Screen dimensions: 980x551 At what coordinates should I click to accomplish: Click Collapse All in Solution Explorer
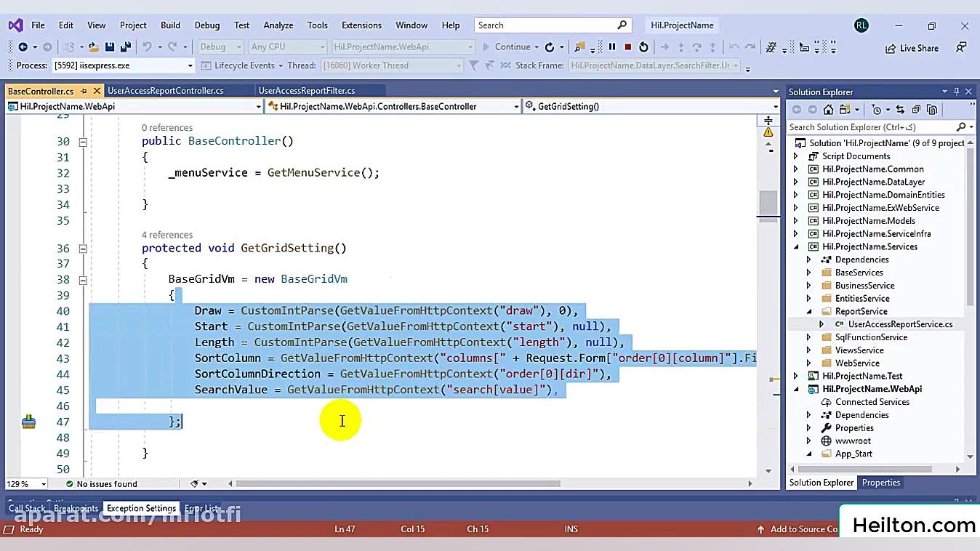tap(915, 110)
